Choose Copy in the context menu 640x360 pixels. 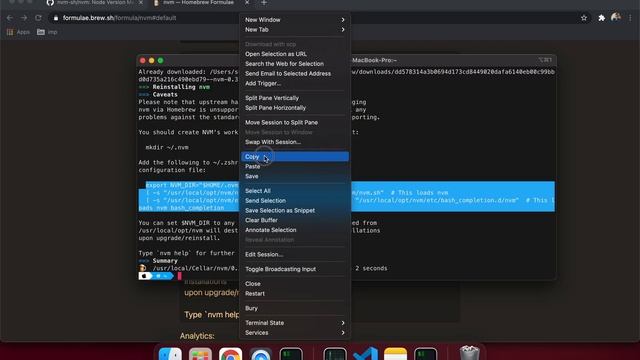[x=294, y=157]
